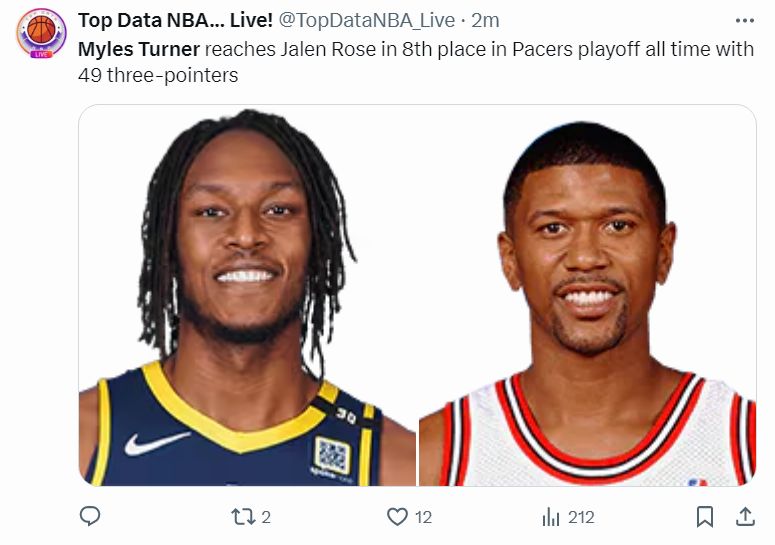Open the Myles Turner photo on the left
Viewport: 775px width, 545px height.
pyautogui.click(x=247, y=296)
